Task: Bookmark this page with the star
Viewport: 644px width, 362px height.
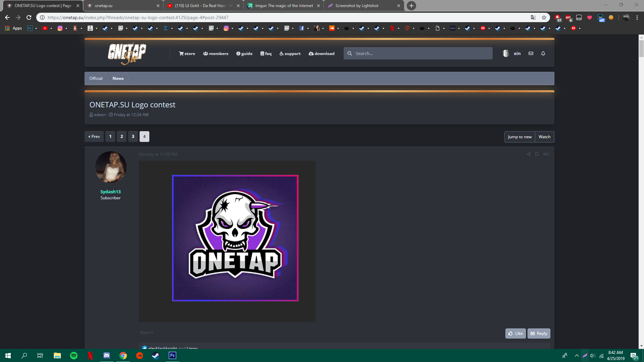Action: 544,17
